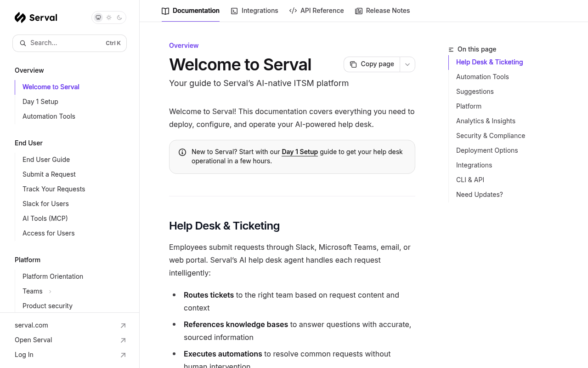Open Track Your Requests page
The height and width of the screenshot is (368, 588).
pos(54,189)
